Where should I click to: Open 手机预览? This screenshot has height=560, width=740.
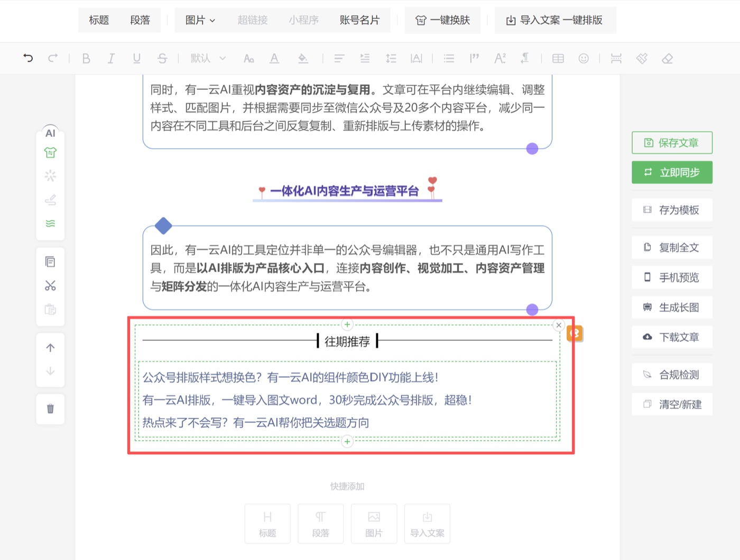point(672,277)
